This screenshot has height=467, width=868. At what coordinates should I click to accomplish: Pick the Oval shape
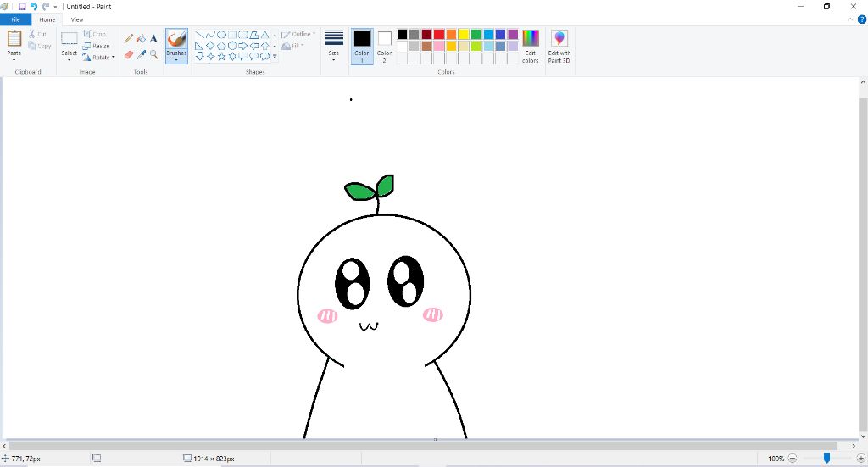click(221, 35)
